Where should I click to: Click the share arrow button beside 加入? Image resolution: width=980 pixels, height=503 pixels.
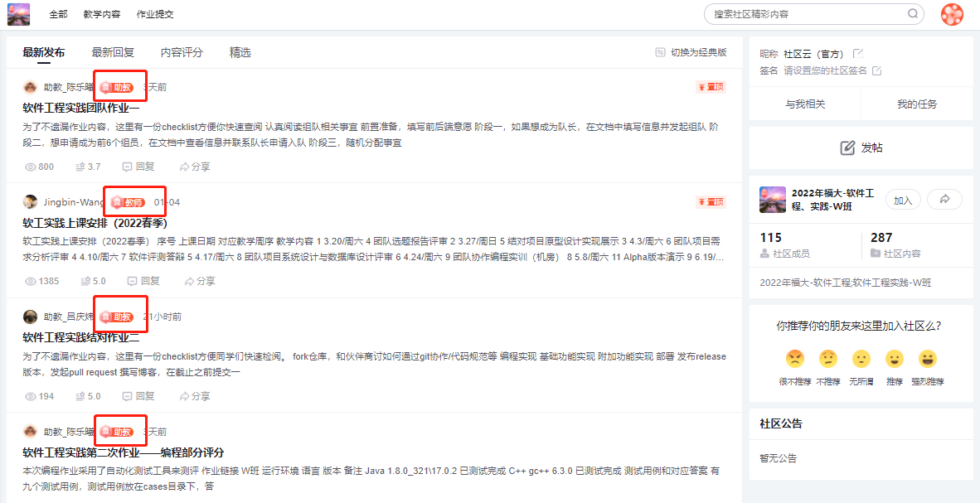(944, 200)
